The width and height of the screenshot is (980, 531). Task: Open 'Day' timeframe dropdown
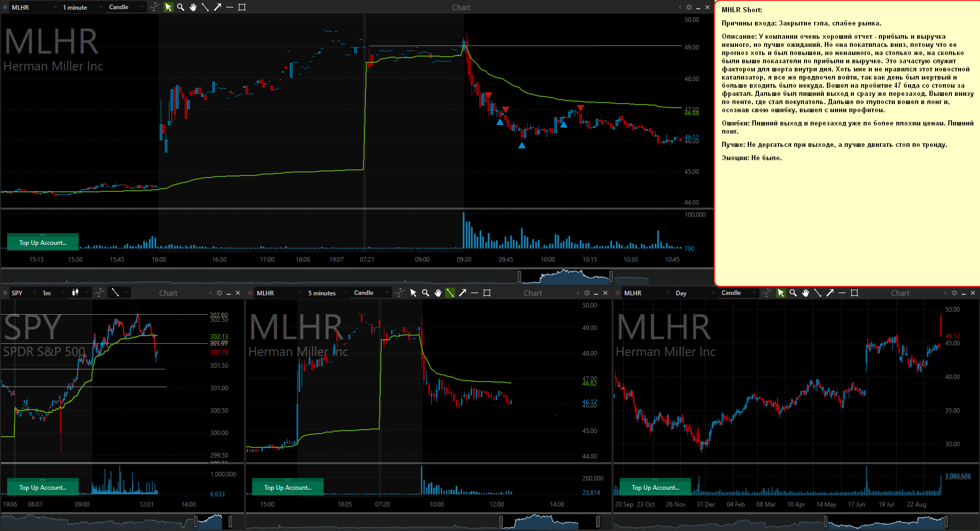tap(695, 293)
